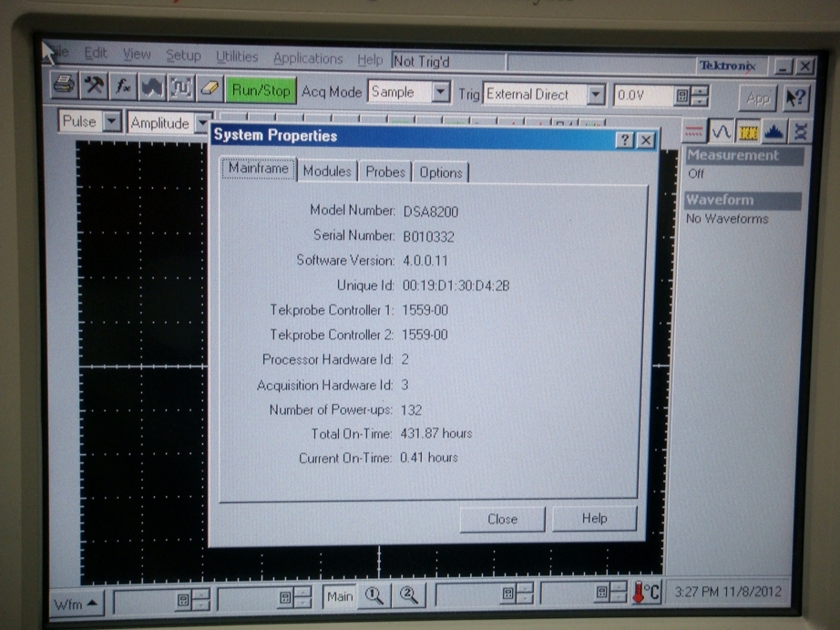Click the default setup pulse icon
840x630 pixels.
tap(181, 88)
